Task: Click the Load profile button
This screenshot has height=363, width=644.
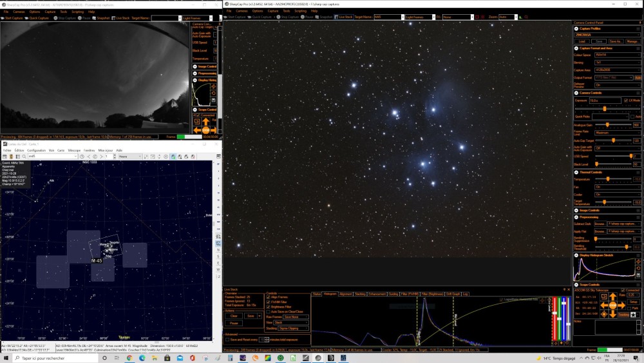Action: click(582, 41)
